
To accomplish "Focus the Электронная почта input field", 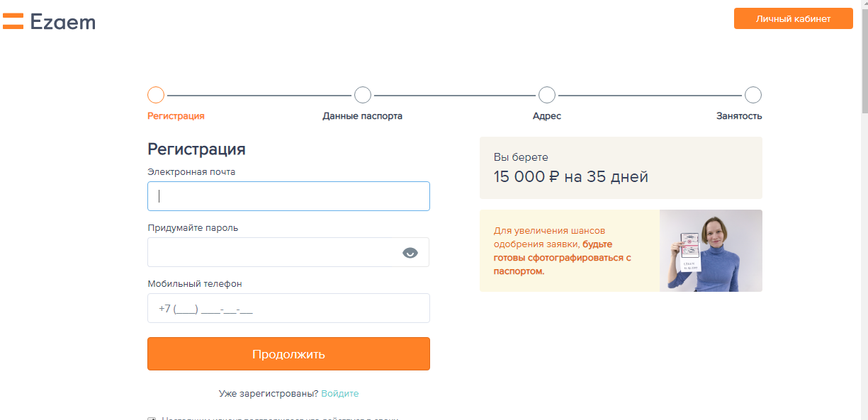I will point(288,196).
